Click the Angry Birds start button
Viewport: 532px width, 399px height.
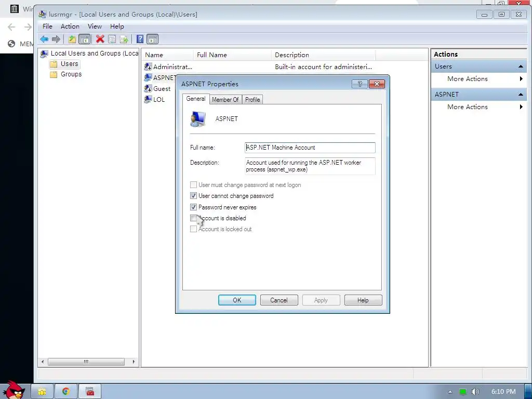tap(14, 390)
